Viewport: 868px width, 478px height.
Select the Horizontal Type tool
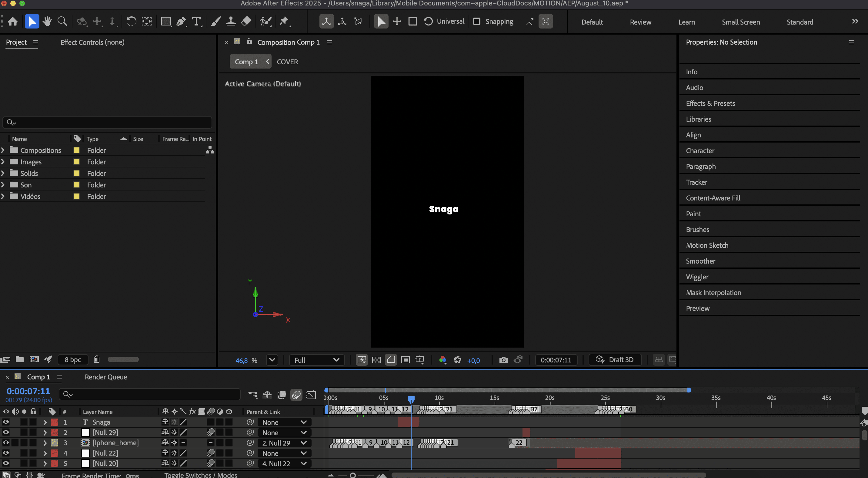click(196, 22)
